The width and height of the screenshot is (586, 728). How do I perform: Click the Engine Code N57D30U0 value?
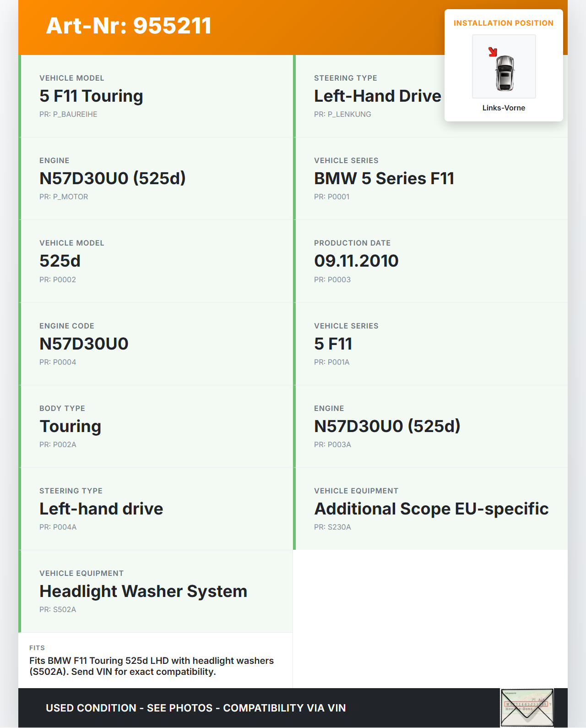click(84, 344)
